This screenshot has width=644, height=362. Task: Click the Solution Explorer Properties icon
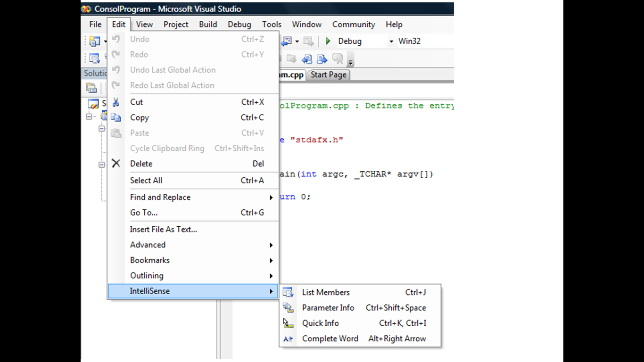[x=91, y=88]
